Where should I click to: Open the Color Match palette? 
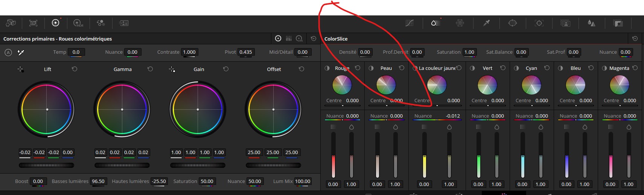click(x=33, y=23)
